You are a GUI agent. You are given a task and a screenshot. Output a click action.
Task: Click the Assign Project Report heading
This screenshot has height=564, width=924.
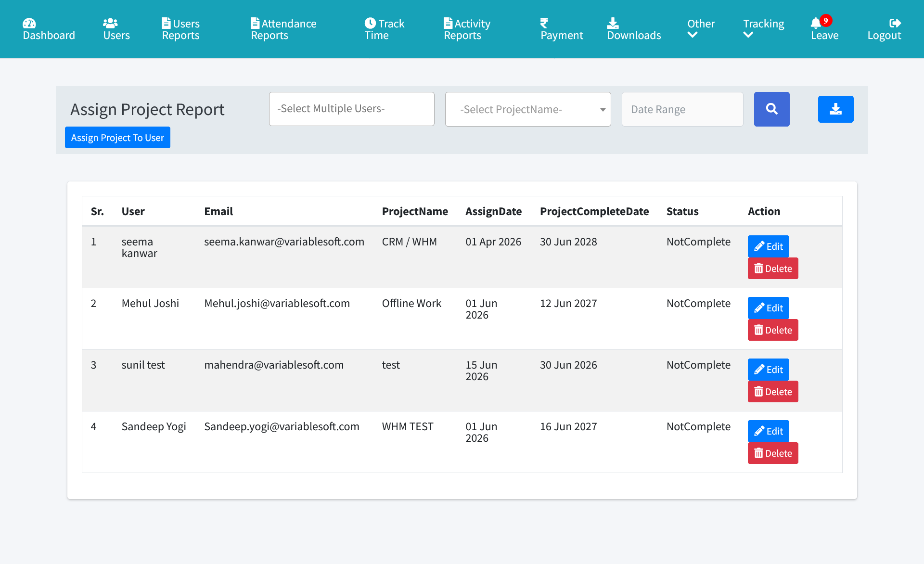[147, 110]
